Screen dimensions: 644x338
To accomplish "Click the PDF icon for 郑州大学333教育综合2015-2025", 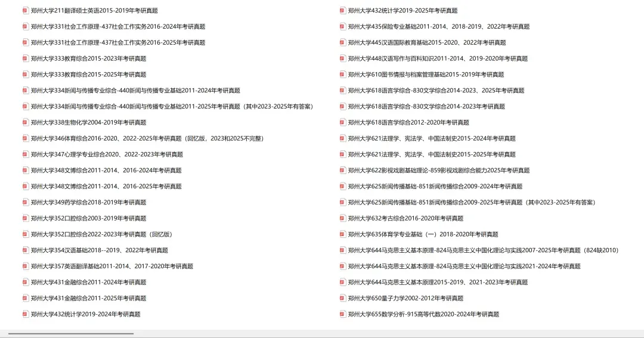I will pos(26,75).
